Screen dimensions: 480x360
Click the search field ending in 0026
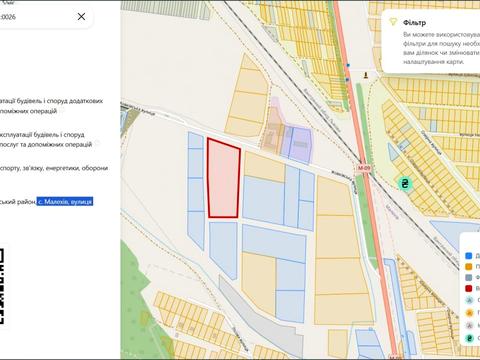45,17
